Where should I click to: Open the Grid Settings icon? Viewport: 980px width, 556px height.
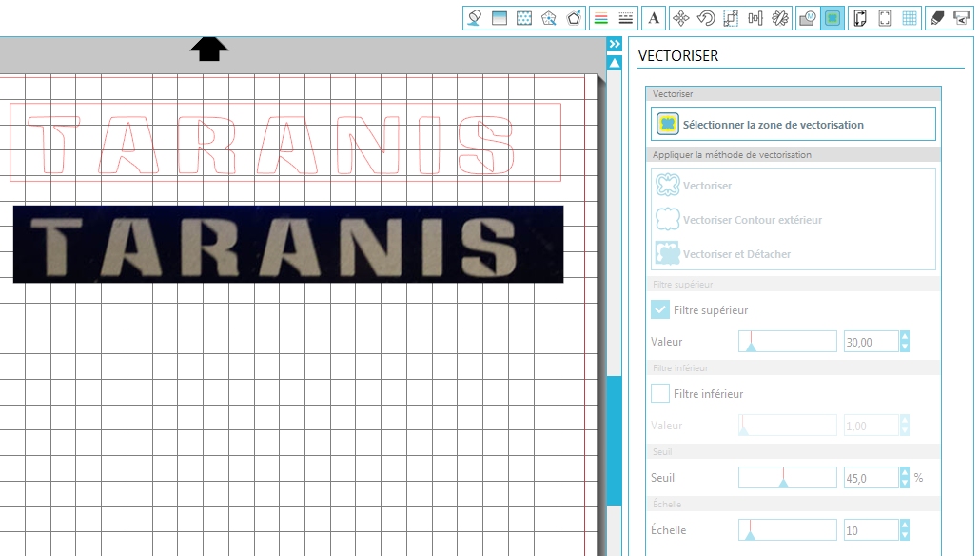[910, 18]
